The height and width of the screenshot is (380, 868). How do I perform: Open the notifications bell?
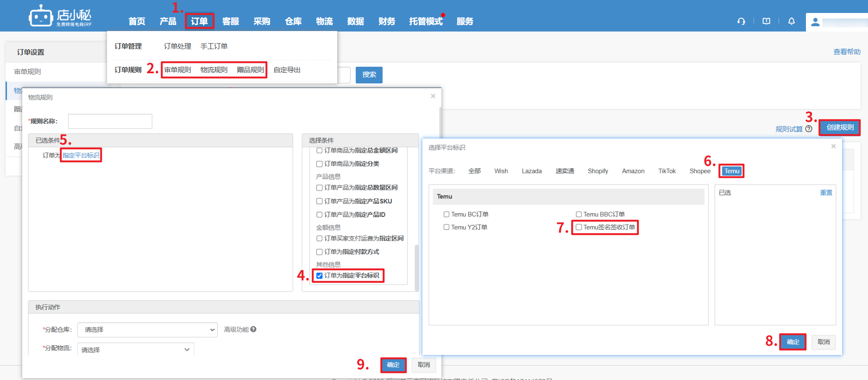pos(792,21)
